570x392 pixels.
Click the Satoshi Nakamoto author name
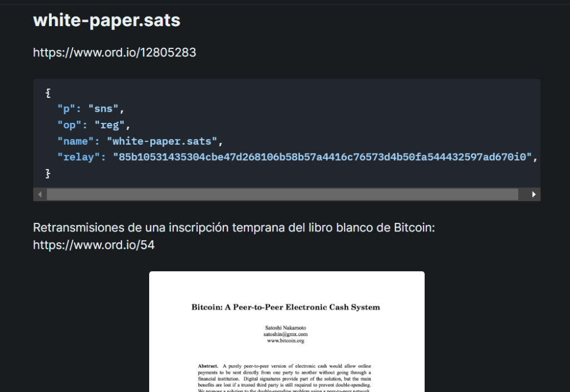(x=286, y=328)
